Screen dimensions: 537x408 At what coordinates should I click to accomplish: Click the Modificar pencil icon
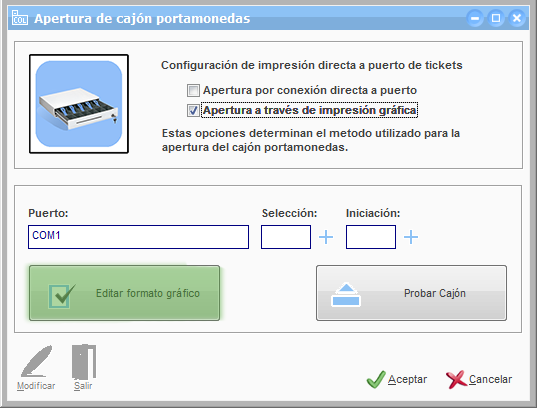pyautogui.click(x=36, y=361)
